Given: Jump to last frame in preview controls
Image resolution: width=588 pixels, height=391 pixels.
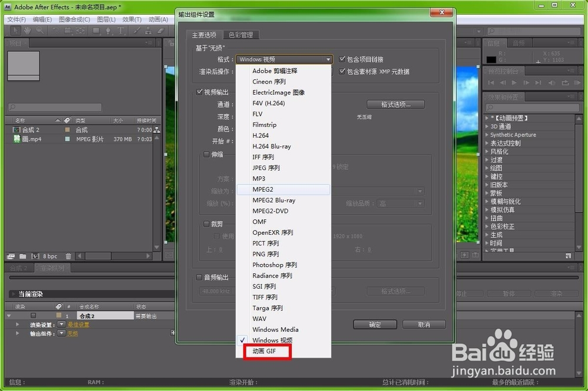Looking at the screenshot, I should click(x=539, y=82).
